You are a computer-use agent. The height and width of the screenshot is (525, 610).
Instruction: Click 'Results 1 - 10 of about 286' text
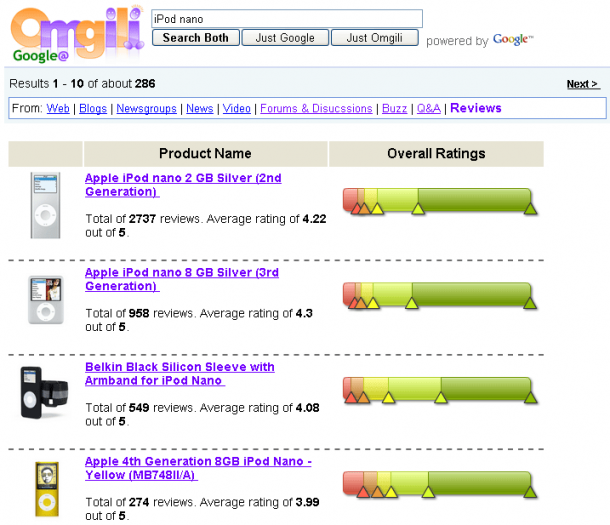point(82,84)
